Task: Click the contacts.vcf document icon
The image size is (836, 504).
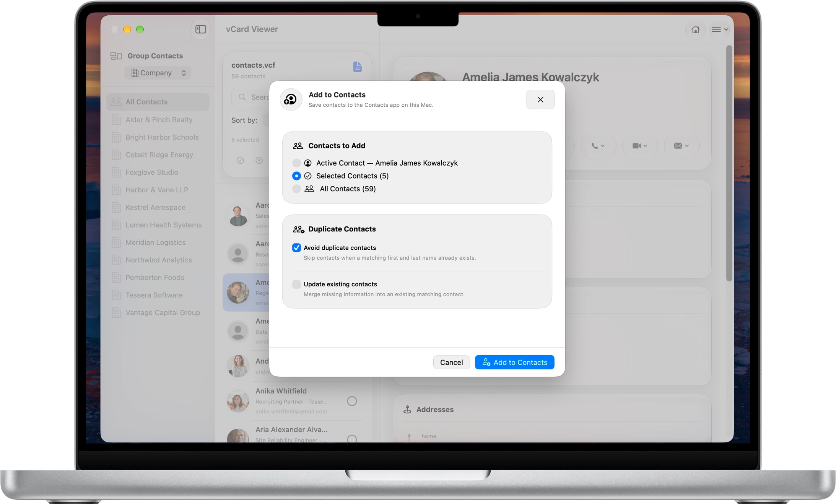Action: point(357,67)
